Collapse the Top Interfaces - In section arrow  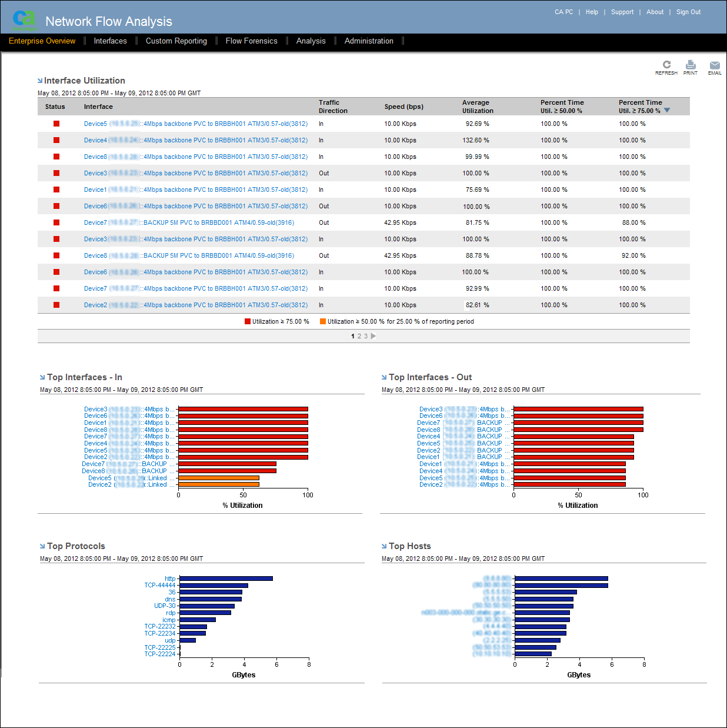pos(41,377)
